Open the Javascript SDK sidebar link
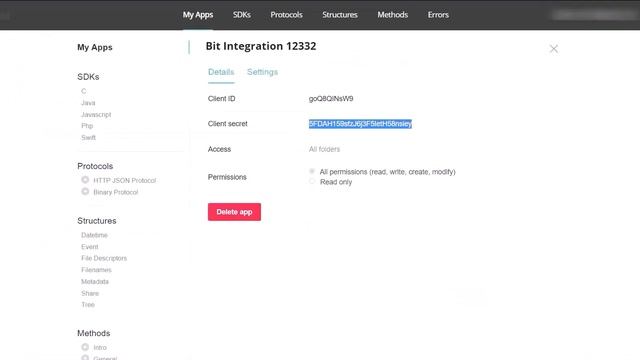The width and height of the screenshot is (640, 360). (x=96, y=115)
